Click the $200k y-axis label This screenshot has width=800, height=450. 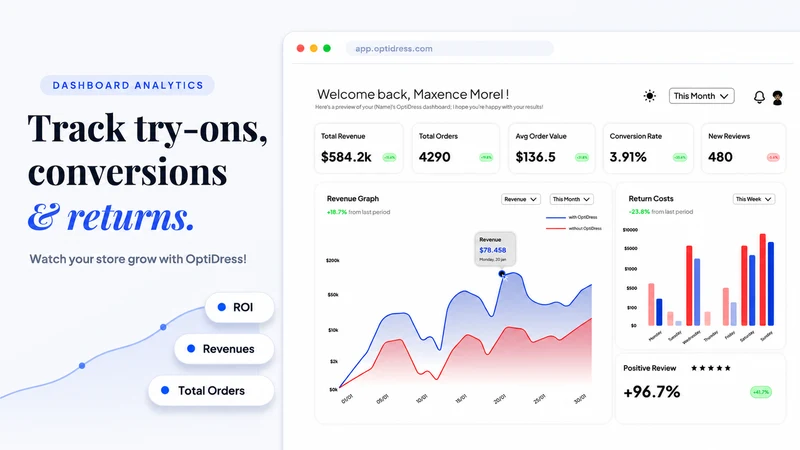[x=333, y=261]
